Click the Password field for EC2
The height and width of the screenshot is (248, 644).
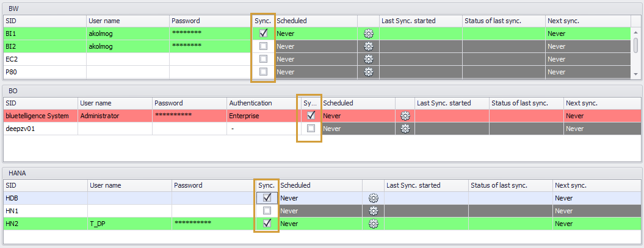click(x=209, y=59)
